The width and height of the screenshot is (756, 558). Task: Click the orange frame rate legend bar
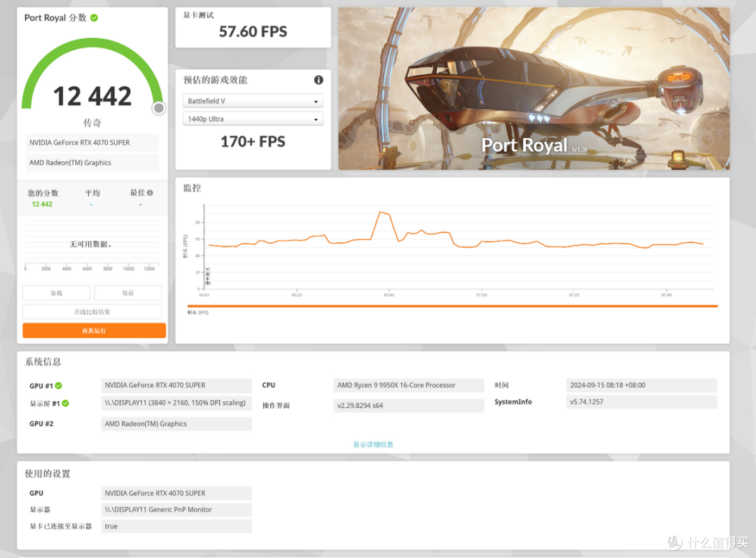pyautogui.click(x=452, y=306)
